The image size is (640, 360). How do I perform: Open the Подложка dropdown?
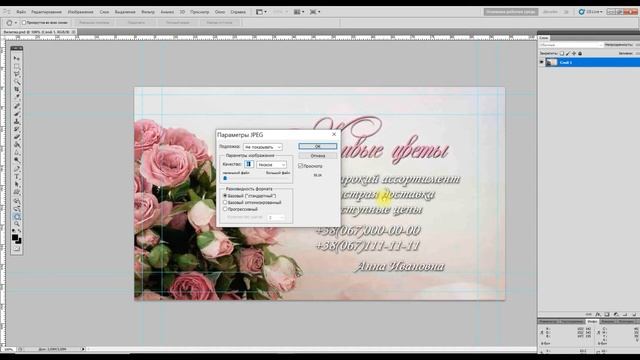[x=262, y=147]
